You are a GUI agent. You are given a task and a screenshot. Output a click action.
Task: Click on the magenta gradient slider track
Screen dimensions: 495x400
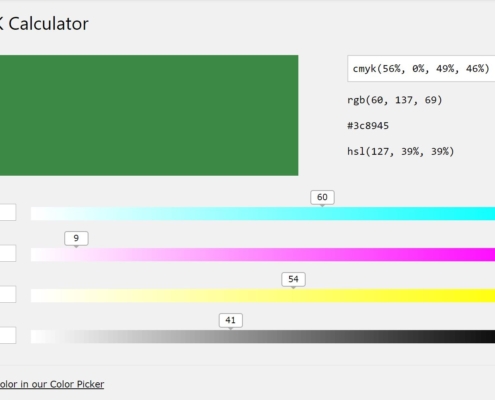(x=263, y=254)
